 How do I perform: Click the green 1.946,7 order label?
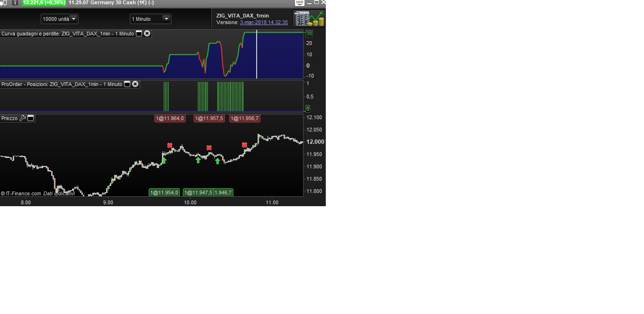tap(223, 192)
